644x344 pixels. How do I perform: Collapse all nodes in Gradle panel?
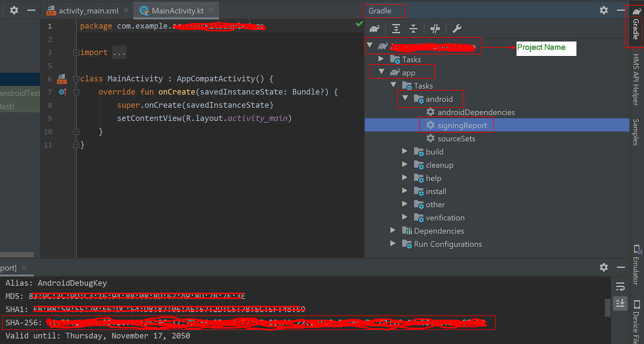coord(413,28)
